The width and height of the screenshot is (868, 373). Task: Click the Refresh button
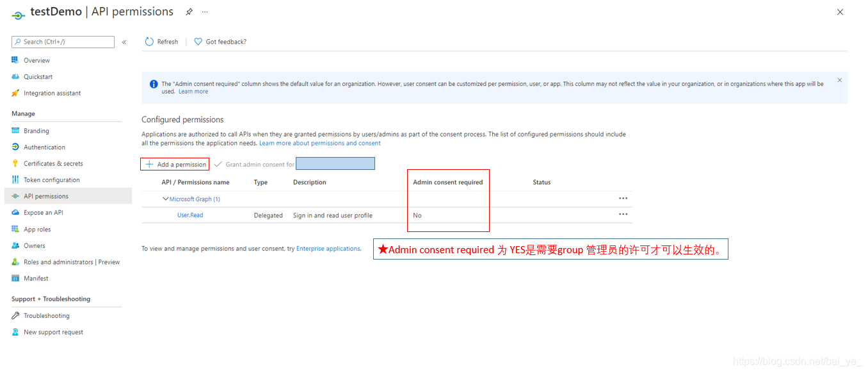[161, 42]
